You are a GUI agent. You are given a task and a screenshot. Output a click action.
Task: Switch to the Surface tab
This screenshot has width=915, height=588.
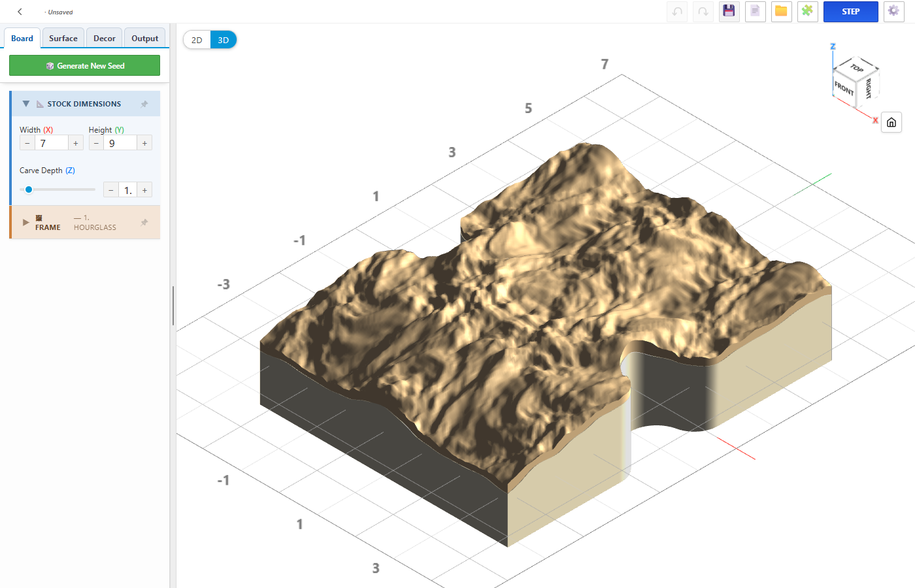(x=63, y=39)
